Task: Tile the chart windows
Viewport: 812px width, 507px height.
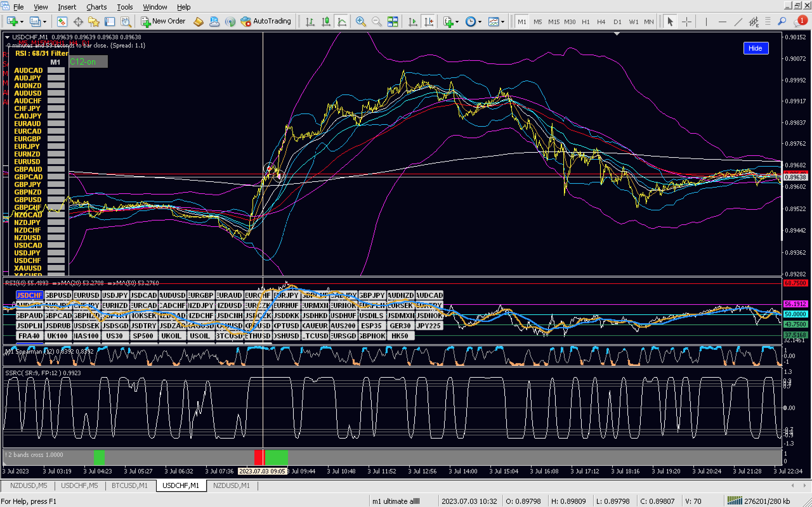Action: pyautogui.click(x=393, y=22)
